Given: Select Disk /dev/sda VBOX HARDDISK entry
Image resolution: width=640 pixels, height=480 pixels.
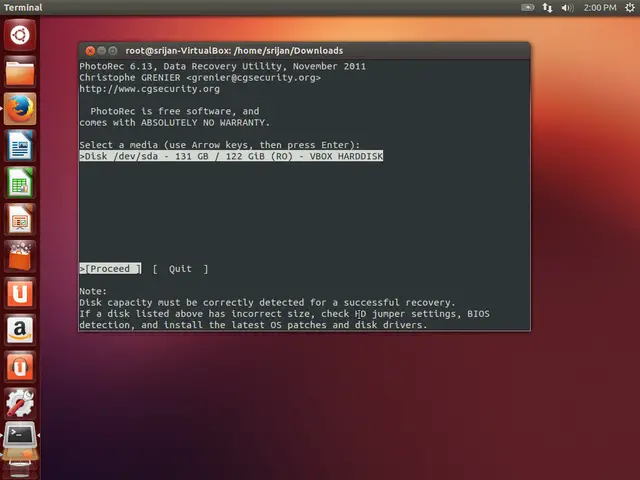Looking at the screenshot, I should (231, 156).
